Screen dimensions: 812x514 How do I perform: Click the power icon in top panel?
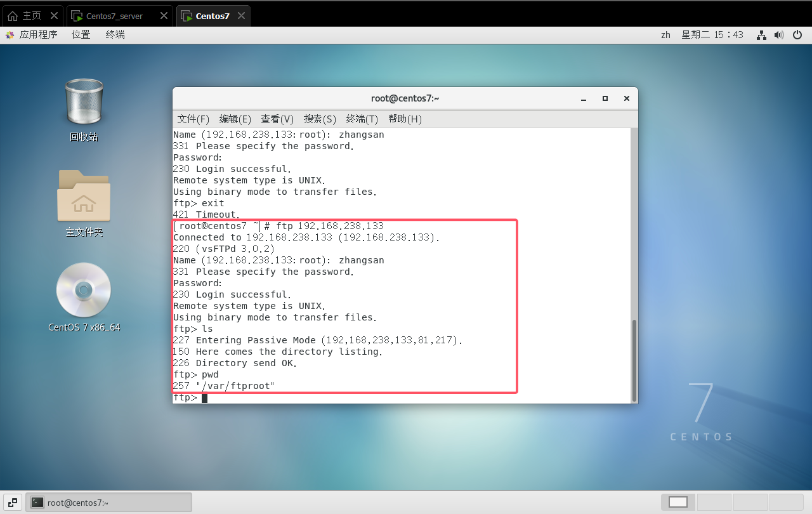(x=798, y=35)
